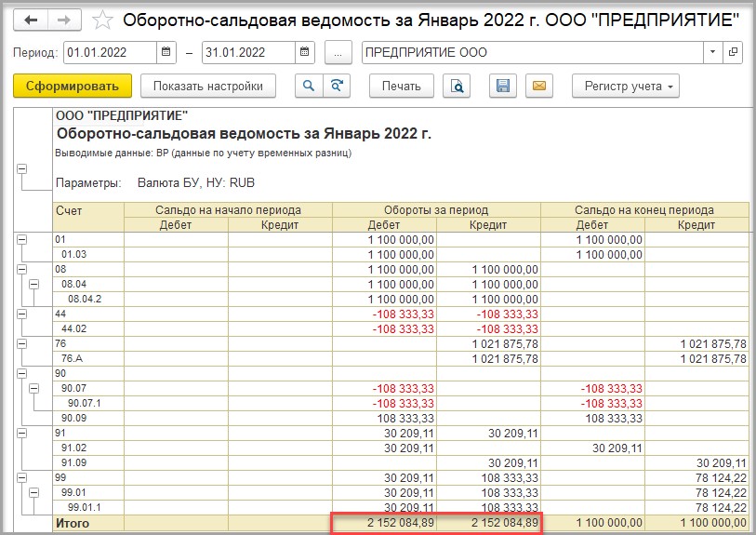The height and width of the screenshot is (535, 756).
Task: Click 91.09 closing credit 30 209,11
Action: coord(696,463)
